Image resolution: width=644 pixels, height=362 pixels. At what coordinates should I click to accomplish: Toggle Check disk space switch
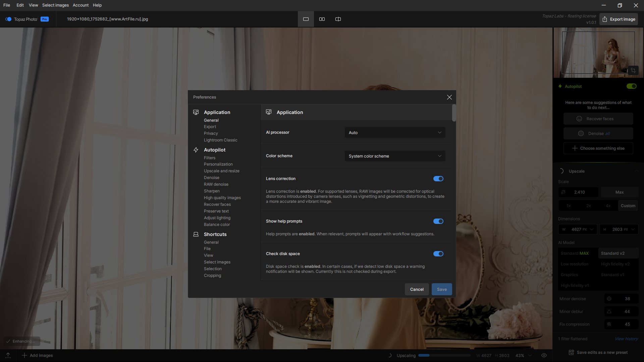click(x=438, y=254)
